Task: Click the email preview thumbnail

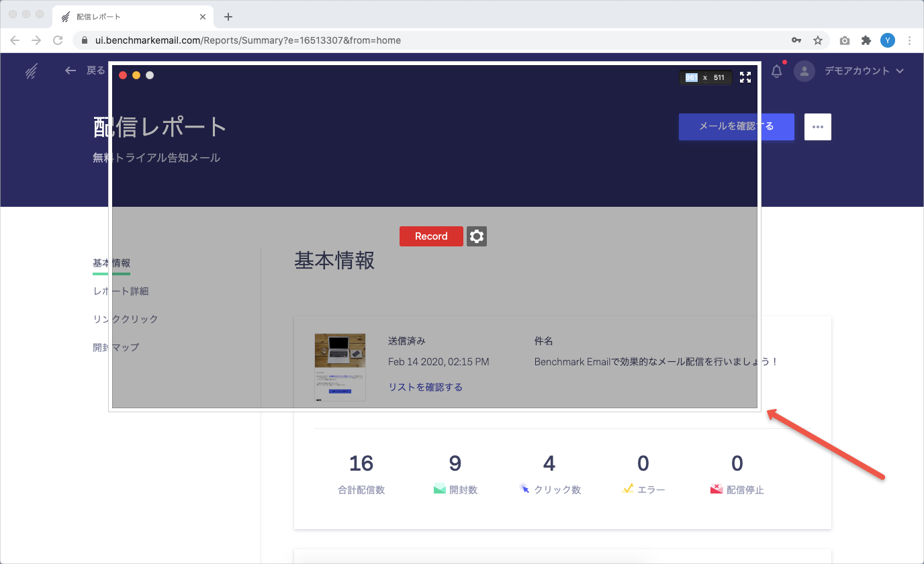Action: point(340,367)
